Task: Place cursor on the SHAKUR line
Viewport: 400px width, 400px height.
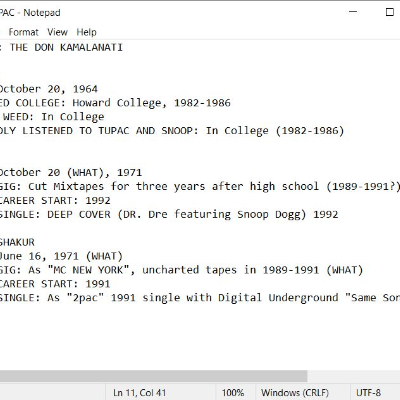Action: click(17, 242)
